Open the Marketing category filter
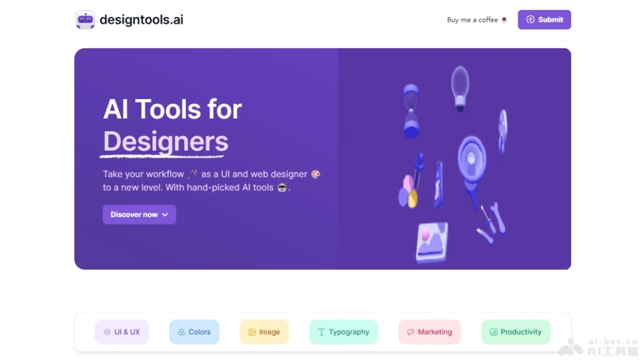This screenshot has width=644, height=362. point(429,332)
